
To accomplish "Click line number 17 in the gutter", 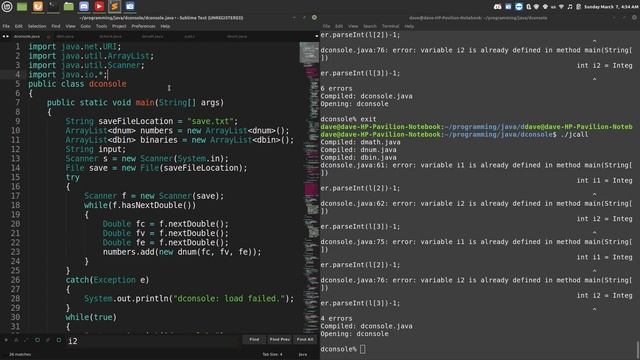I will tap(16, 196).
